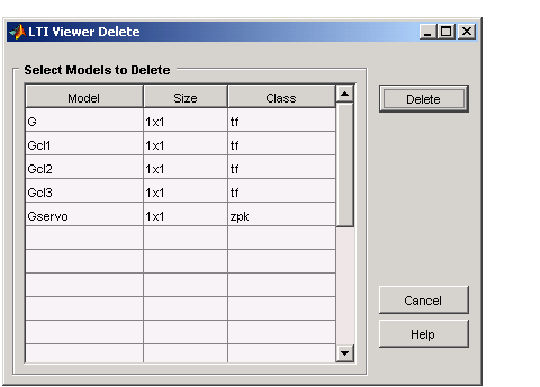The width and height of the screenshot is (540, 387).
Task: Select the Gcl1 model row
Action: click(180, 144)
